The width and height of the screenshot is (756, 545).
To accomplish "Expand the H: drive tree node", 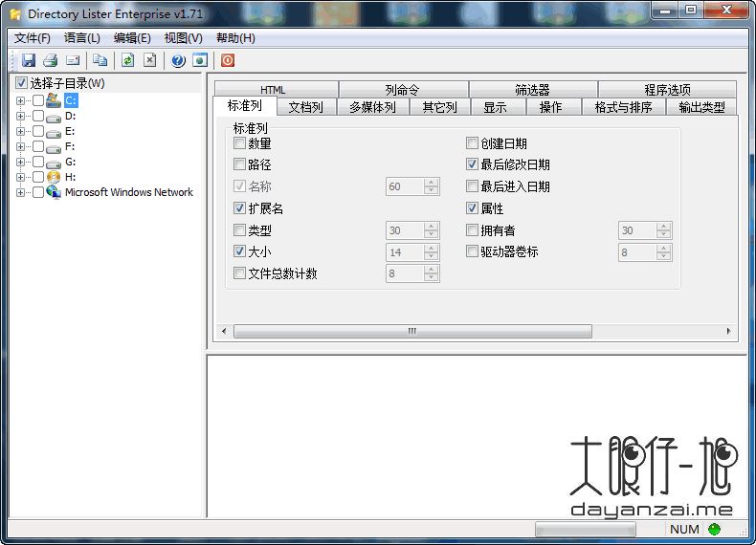I will 20,177.
